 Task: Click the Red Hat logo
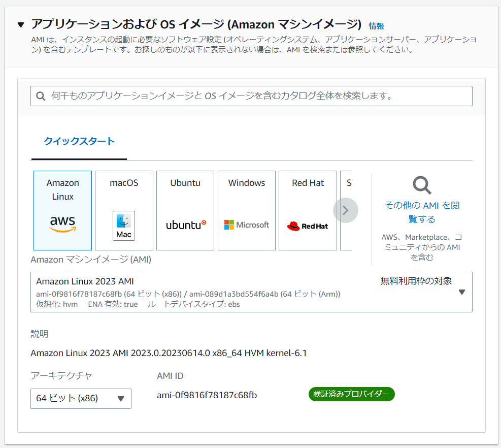(x=308, y=226)
